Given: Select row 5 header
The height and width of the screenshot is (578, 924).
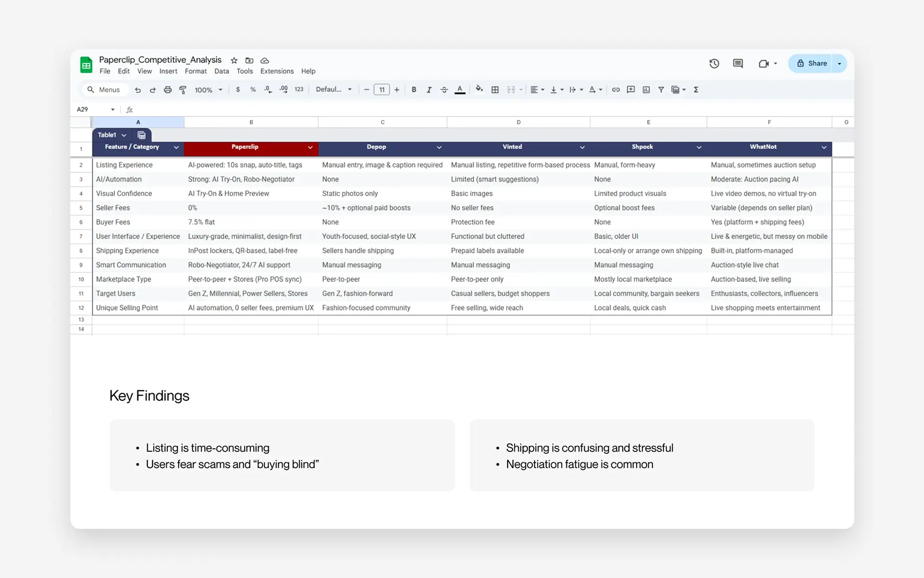Looking at the screenshot, I should (81, 208).
